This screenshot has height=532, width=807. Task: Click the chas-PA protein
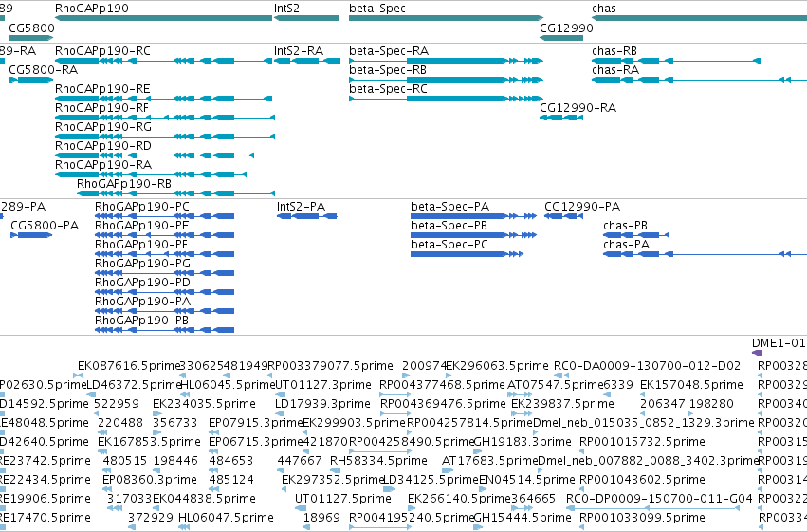(x=706, y=254)
